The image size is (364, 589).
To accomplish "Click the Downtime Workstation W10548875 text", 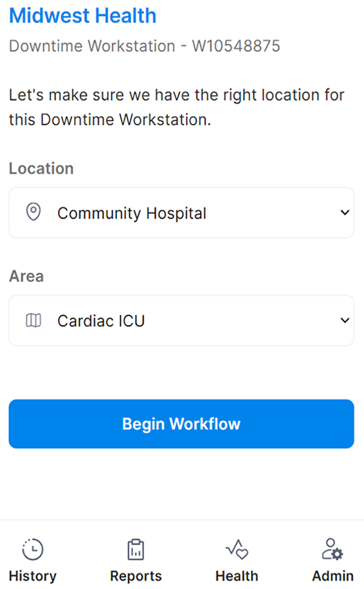I will click(145, 46).
